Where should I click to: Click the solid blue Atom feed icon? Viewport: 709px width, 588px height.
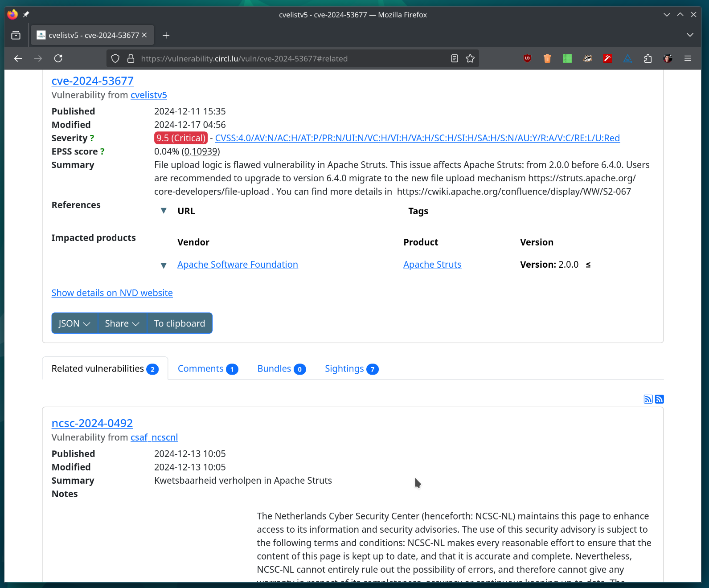tap(660, 399)
